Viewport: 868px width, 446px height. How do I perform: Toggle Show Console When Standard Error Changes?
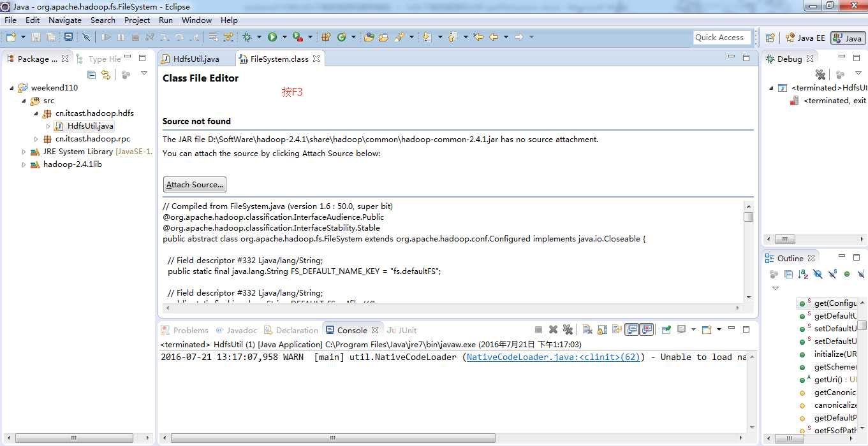click(647, 329)
